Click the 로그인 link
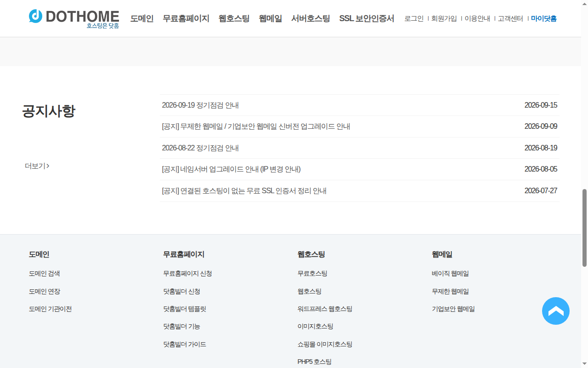 click(x=414, y=19)
